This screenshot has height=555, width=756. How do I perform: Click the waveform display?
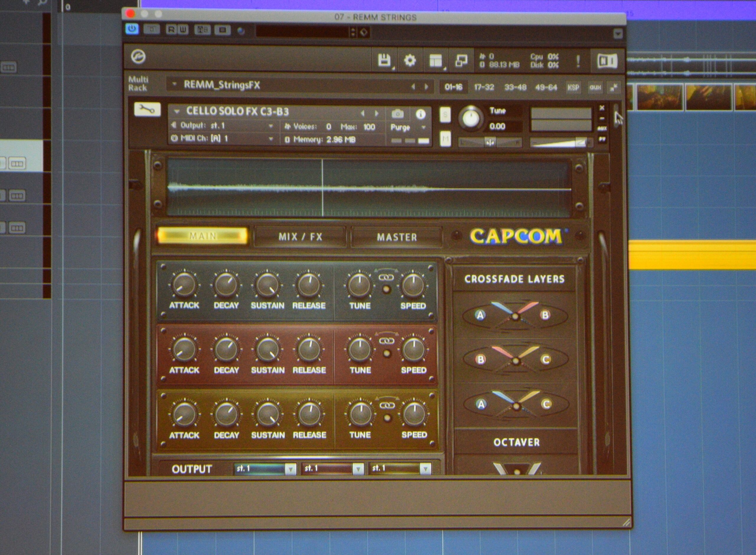click(369, 187)
